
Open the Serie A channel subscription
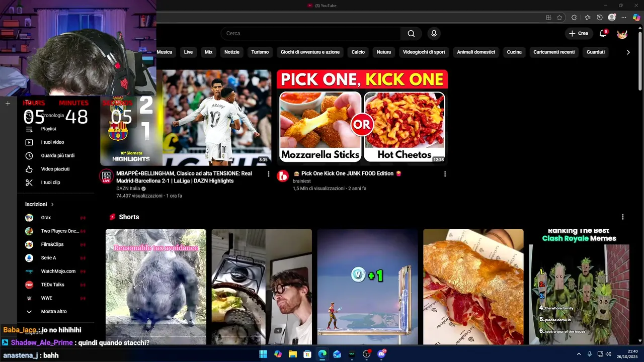pos(55,258)
